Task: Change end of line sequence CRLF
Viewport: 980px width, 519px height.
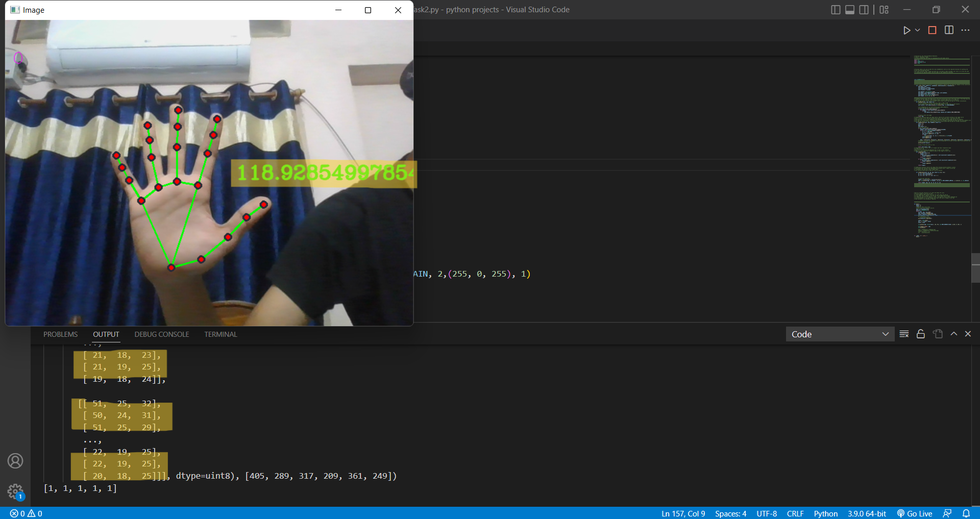Action: [795, 513]
